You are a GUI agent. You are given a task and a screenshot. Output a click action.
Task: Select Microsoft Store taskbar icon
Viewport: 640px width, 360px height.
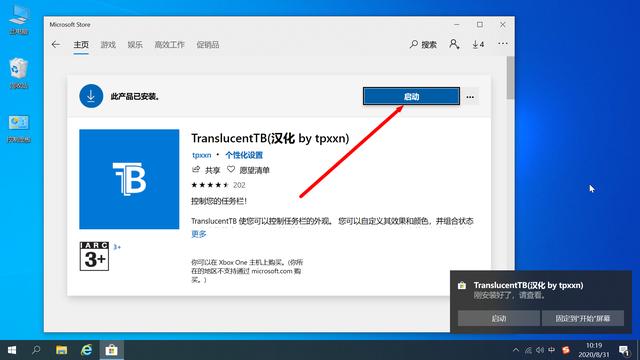pyautogui.click(x=111, y=350)
